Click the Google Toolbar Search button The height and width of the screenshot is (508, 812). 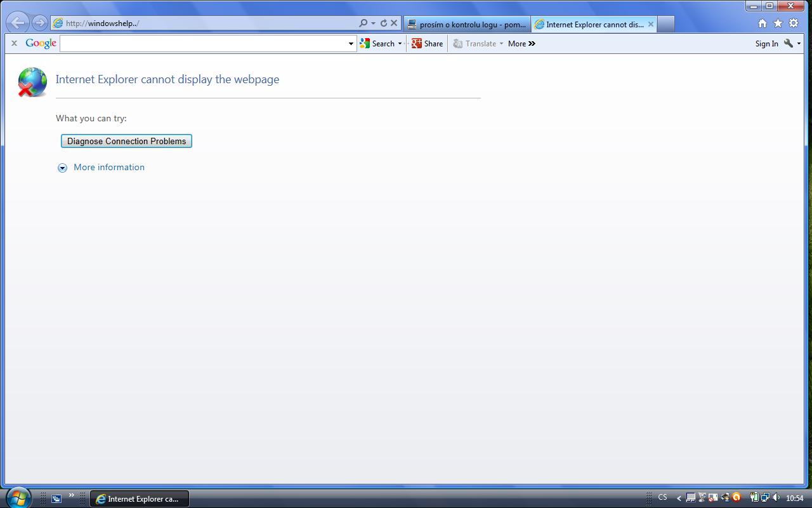pos(377,43)
